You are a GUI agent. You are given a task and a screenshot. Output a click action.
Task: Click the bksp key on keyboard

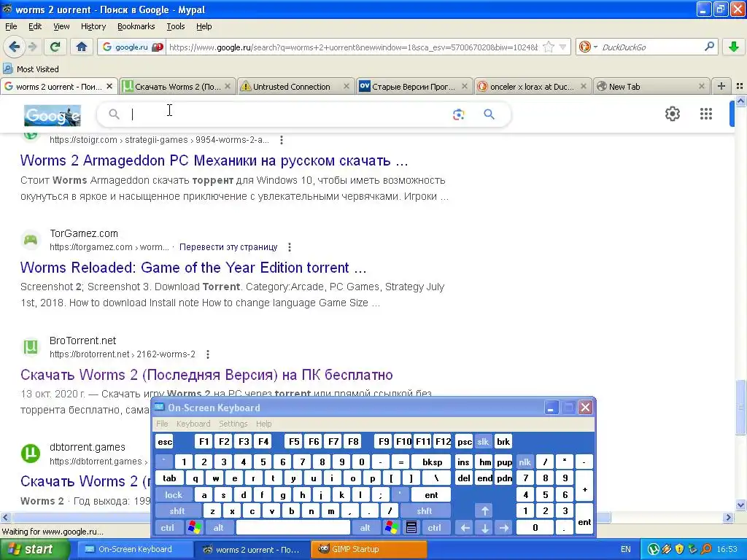432,462
